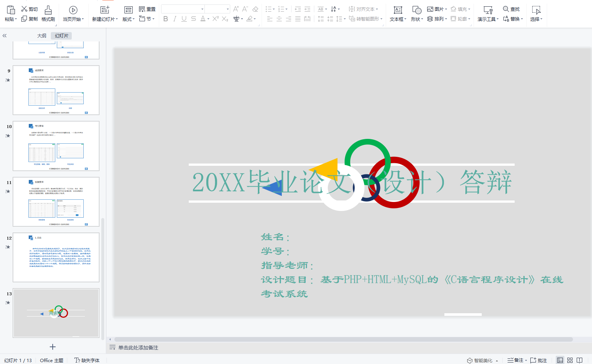Click the notes field 单击此处添加备注
The width and height of the screenshot is (592, 364).
(x=138, y=348)
